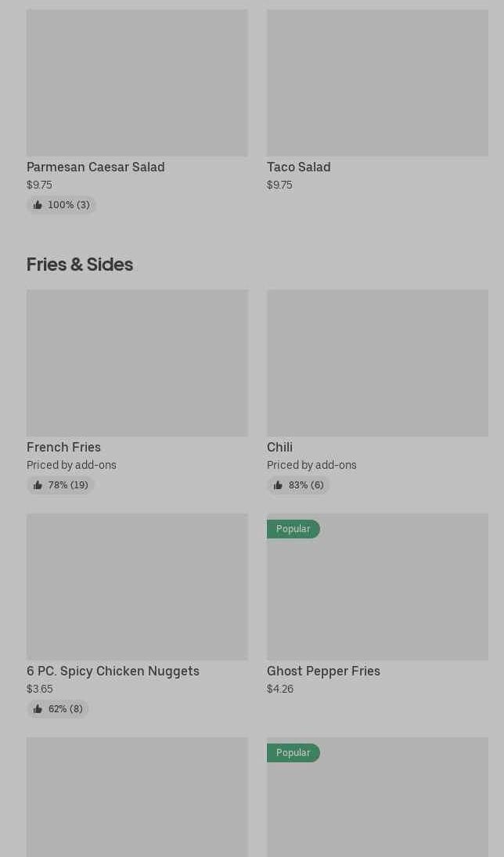Click thumbs-up icon under Parmesan Caesar Salad
The width and height of the screenshot is (504, 857).
(x=37, y=205)
